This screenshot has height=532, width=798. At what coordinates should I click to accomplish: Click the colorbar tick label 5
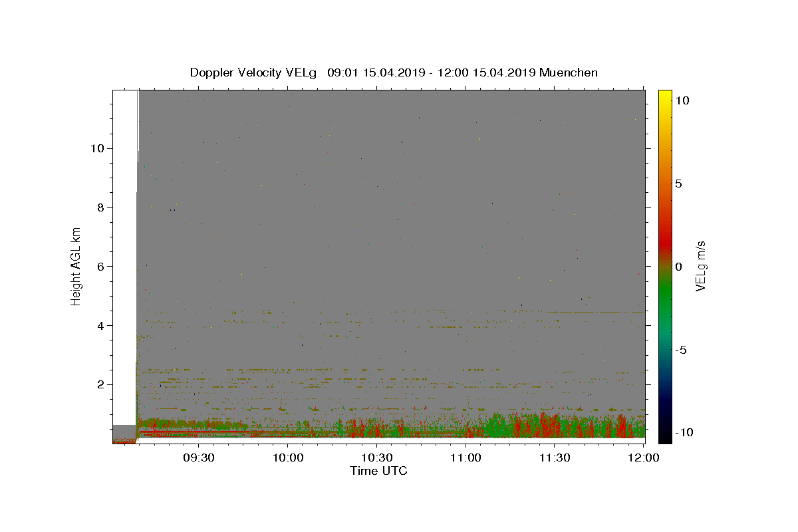tap(678, 183)
